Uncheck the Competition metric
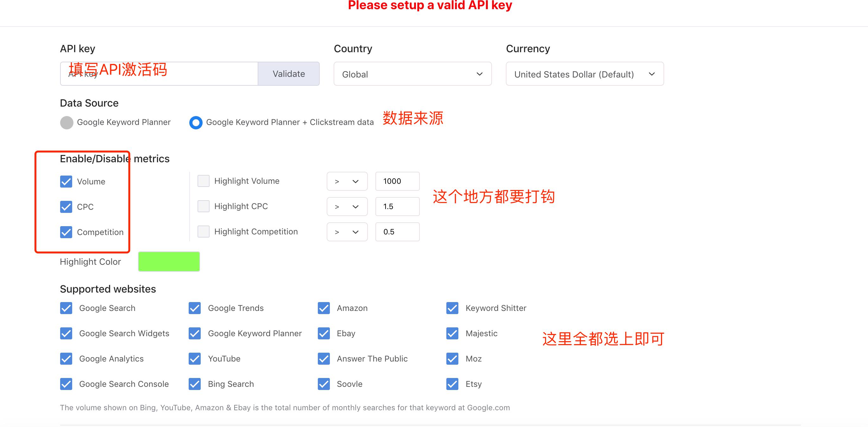The image size is (868, 427). [x=66, y=232]
